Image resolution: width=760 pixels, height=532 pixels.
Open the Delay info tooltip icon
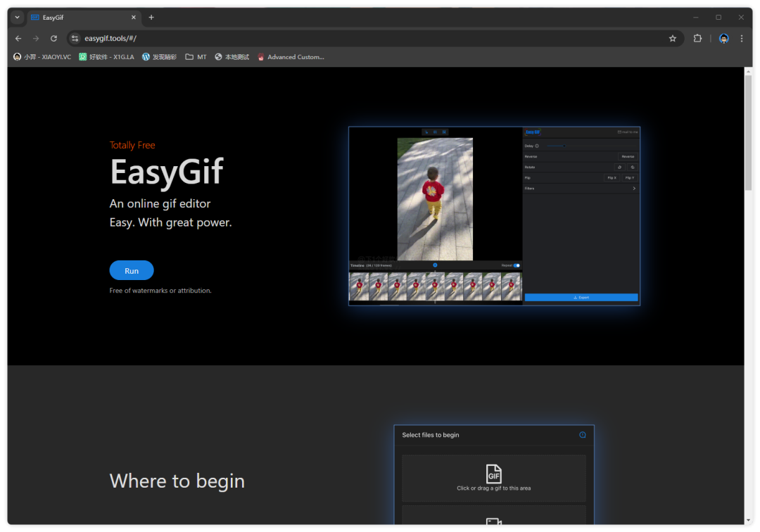[536, 146]
